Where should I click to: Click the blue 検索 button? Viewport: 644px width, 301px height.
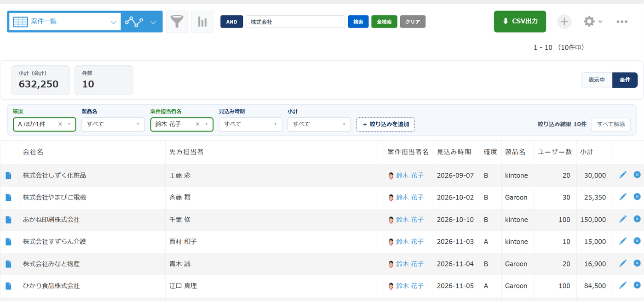point(358,22)
